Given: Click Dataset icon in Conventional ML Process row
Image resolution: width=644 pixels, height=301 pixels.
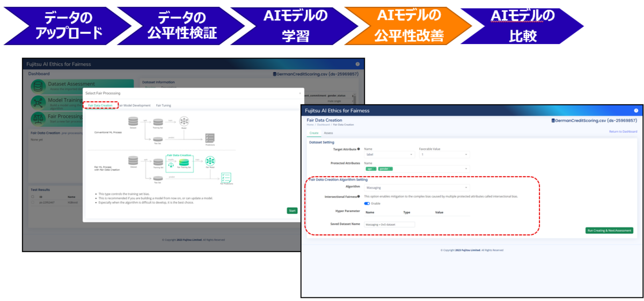Looking at the screenshot, I should pos(133,120).
